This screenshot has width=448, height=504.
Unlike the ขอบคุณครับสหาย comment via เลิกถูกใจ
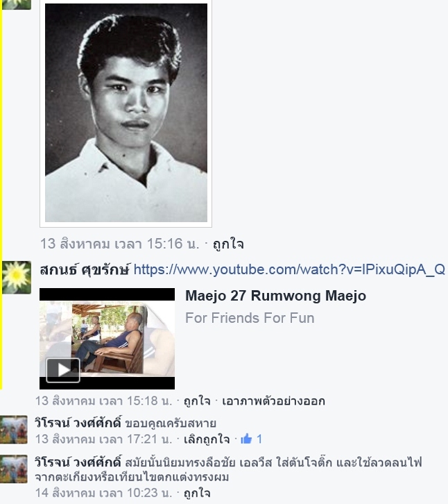tap(207, 439)
